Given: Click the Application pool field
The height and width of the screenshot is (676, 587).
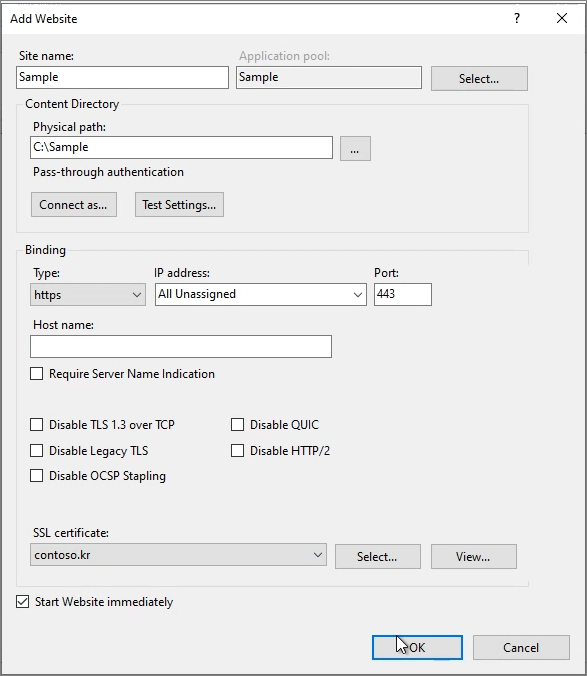Looking at the screenshot, I should point(329,78).
